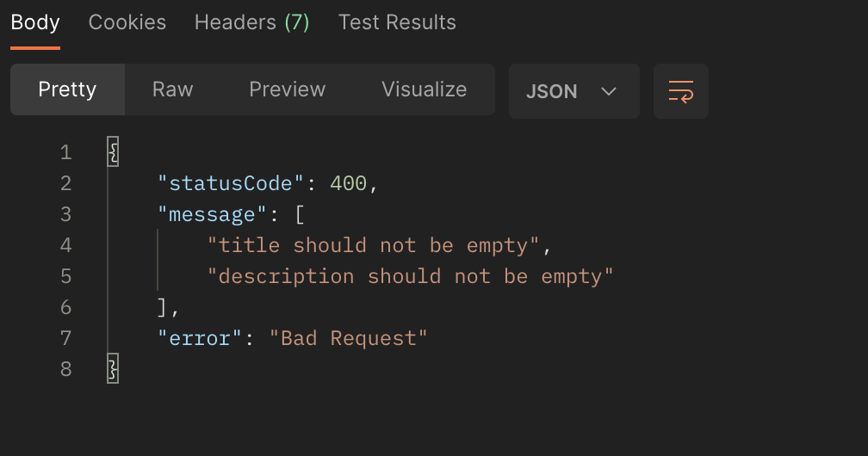Open the Headers (7) tab
Image resolution: width=868 pixels, height=456 pixels.
(x=251, y=22)
